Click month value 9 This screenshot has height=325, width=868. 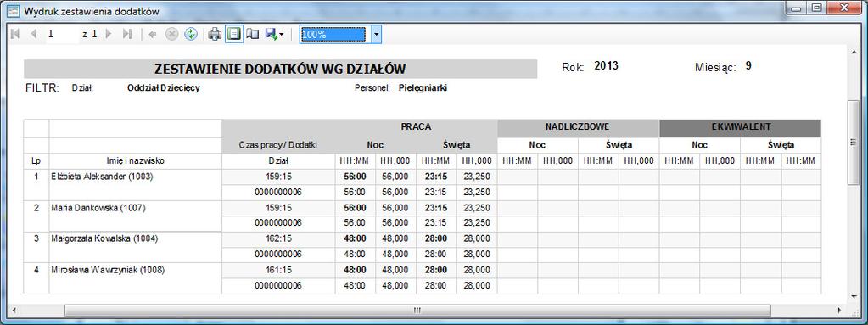748,66
